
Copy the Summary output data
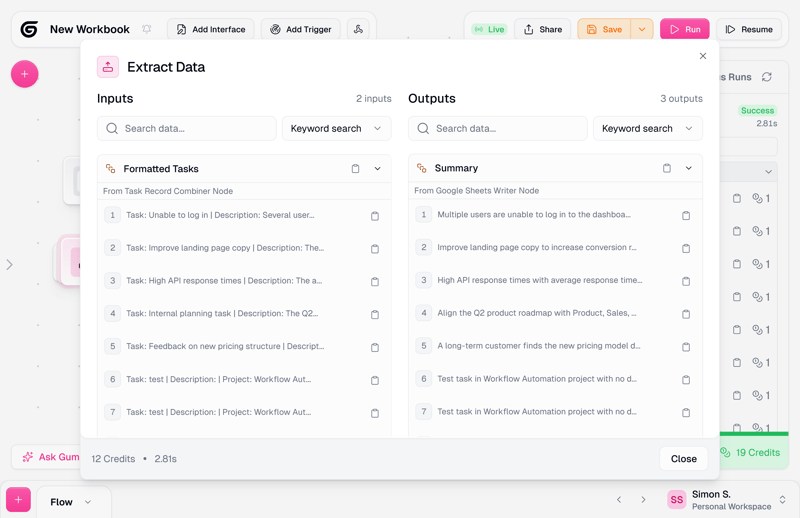[667, 169]
